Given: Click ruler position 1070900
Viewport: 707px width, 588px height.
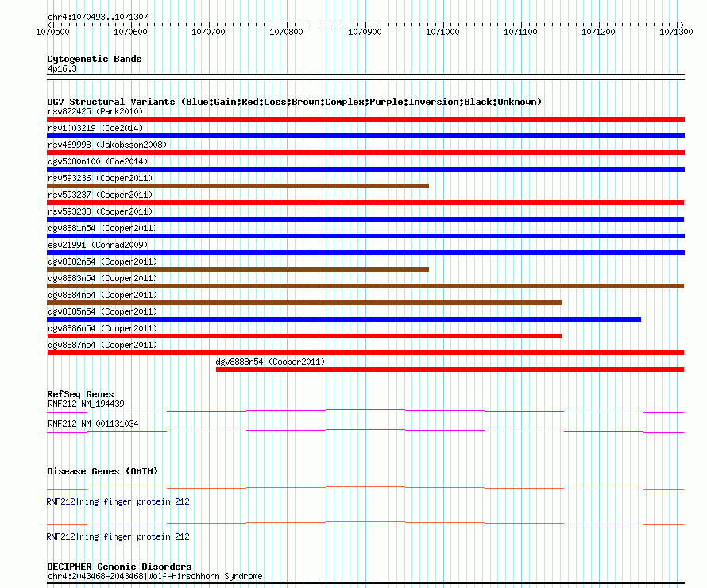Looking at the screenshot, I should tap(365, 32).
